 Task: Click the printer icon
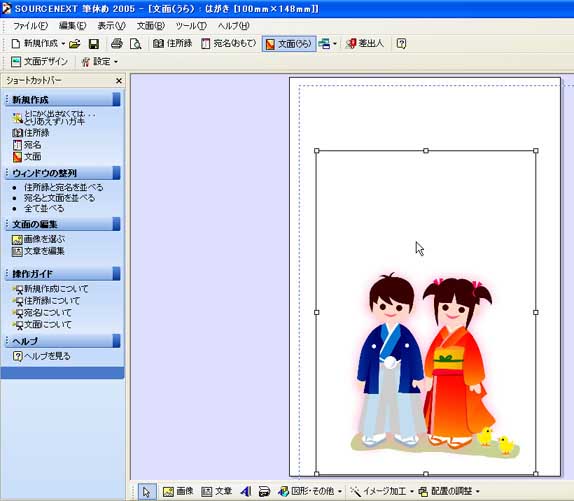coord(117,44)
